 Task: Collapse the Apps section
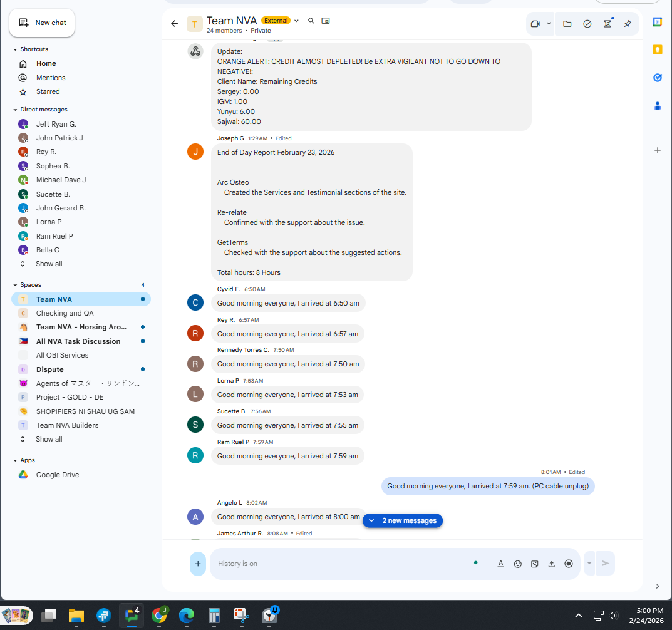click(x=16, y=460)
